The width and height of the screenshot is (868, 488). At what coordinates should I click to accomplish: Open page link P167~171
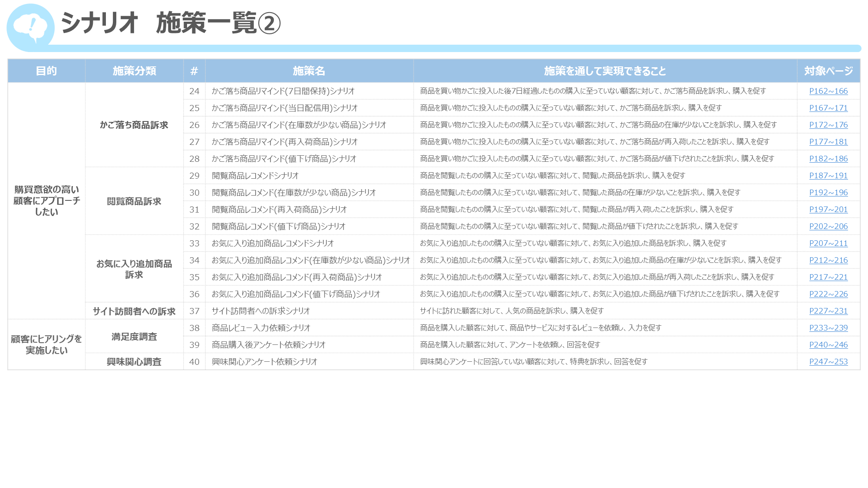tap(828, 108)
